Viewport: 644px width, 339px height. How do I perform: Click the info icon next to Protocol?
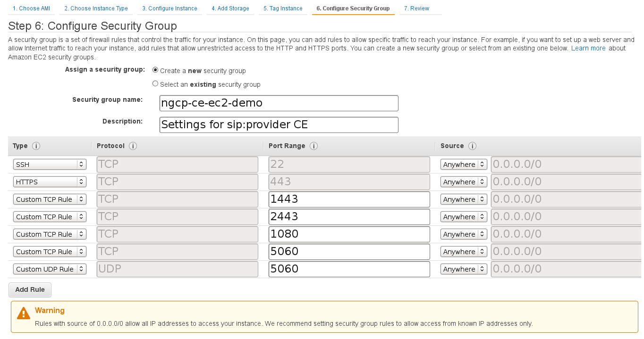[x=133, y=146]
